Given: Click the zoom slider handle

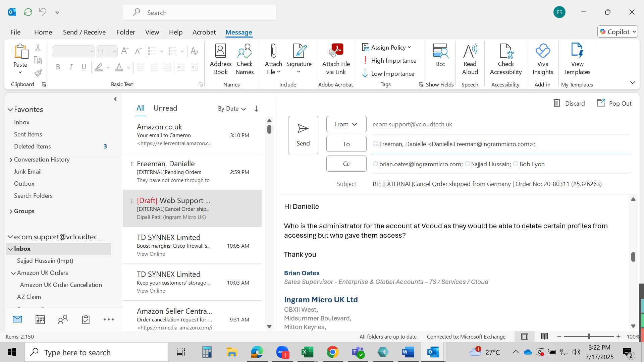Looking at the screenshot, I should click(x=589, y=337).
